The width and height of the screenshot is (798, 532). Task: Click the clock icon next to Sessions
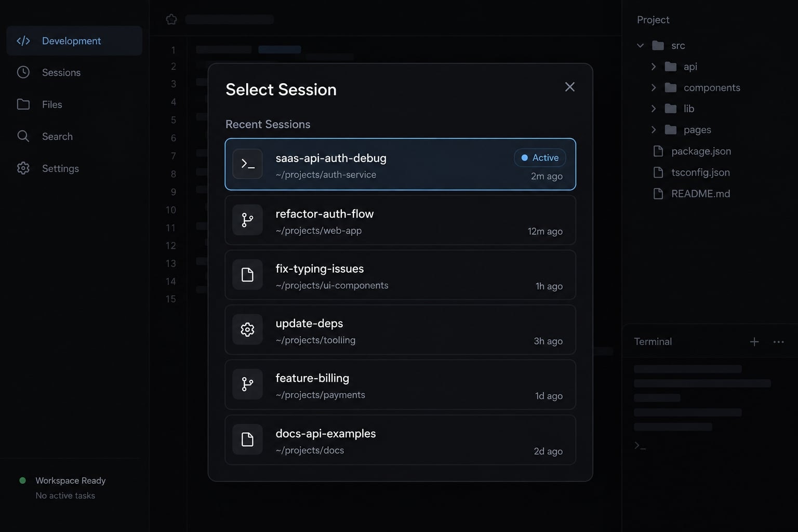pos(23,72)
